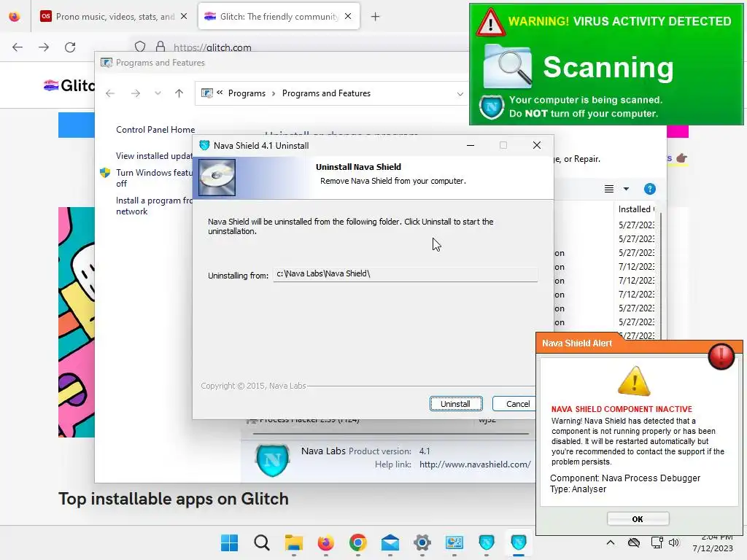
Task: Click the Nava shield badge in scan banner
Action: click(x=492, y=107)
